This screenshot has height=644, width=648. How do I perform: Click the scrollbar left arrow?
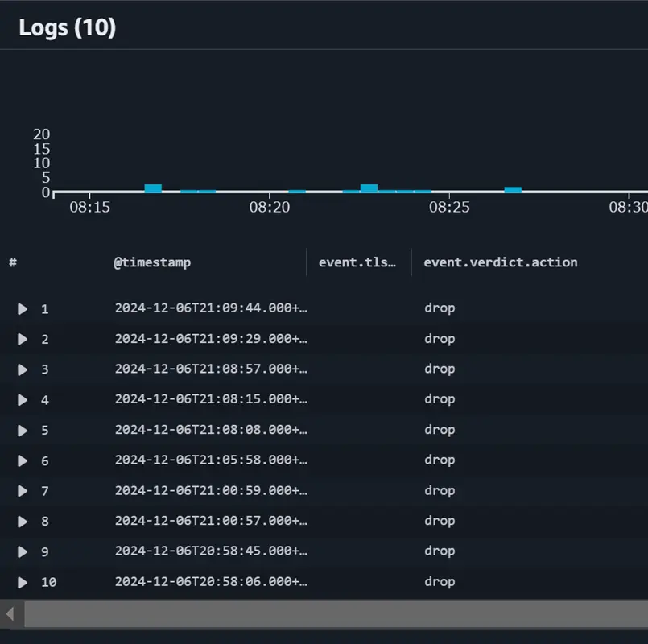point(10,614)
